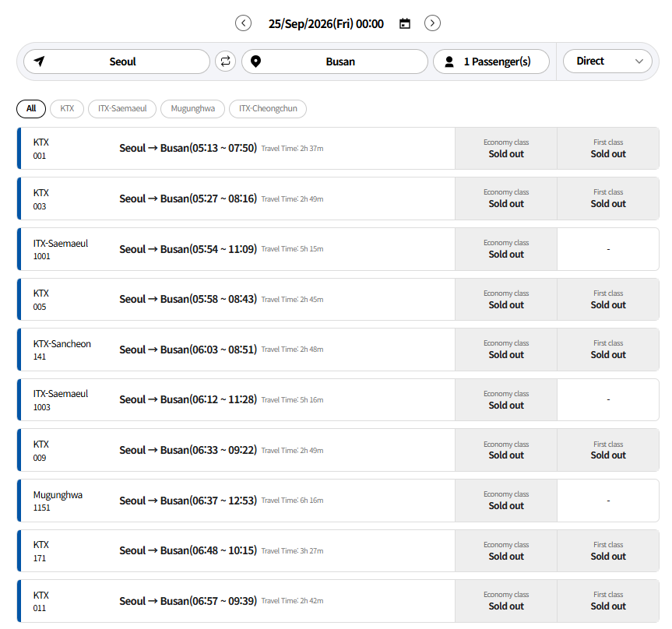Open the Seoul departure station field
The width and height of the screenshot is (672, 629).
(x=117, y=61)
